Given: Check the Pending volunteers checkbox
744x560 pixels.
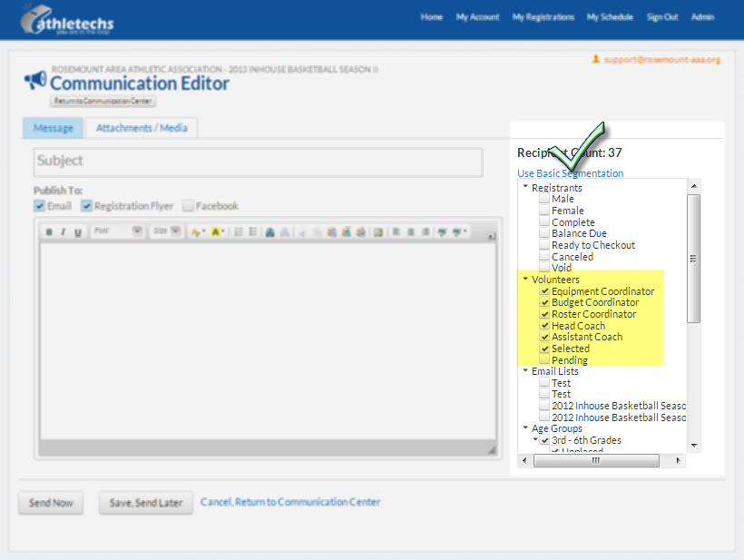Looking at the screenshot, I should point(544,359).
